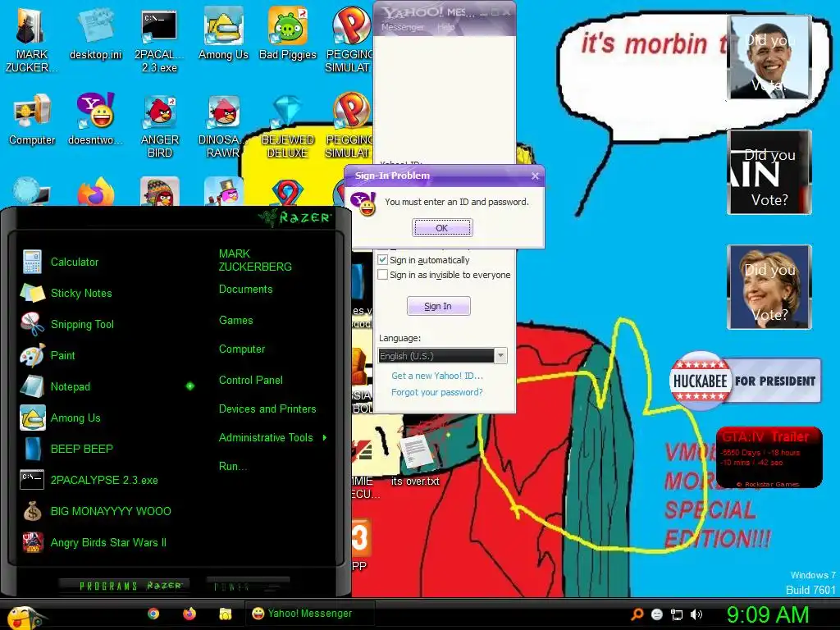Open Games in the start menu
The image size is (840, 630).
coord(235,321)
